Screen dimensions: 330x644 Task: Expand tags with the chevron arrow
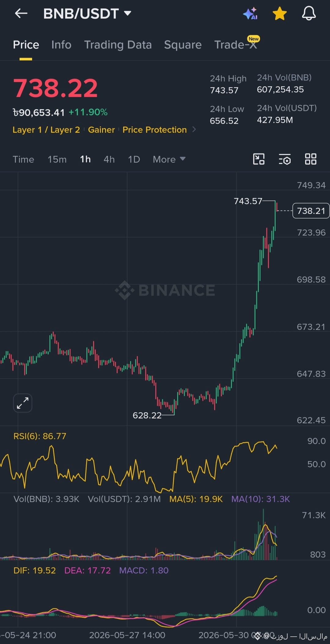[x=194, y=129]
